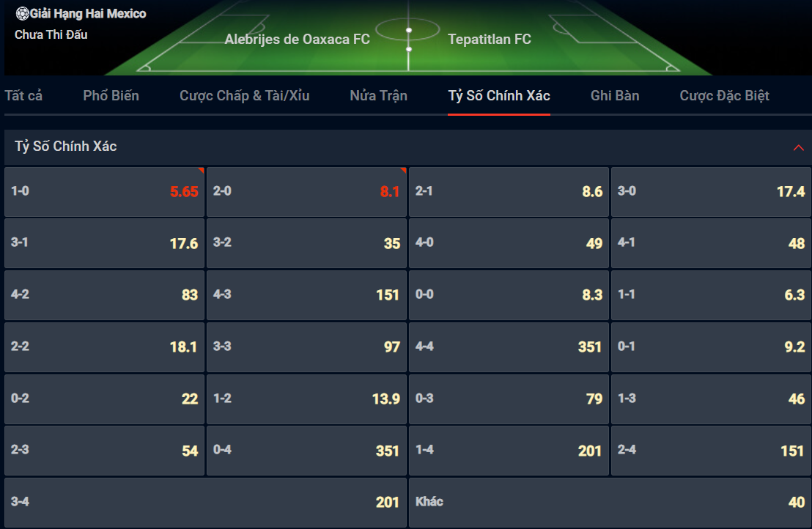Open the Cược Đặc Biệt tab
The image size is (812, 529).
point(725,96)
